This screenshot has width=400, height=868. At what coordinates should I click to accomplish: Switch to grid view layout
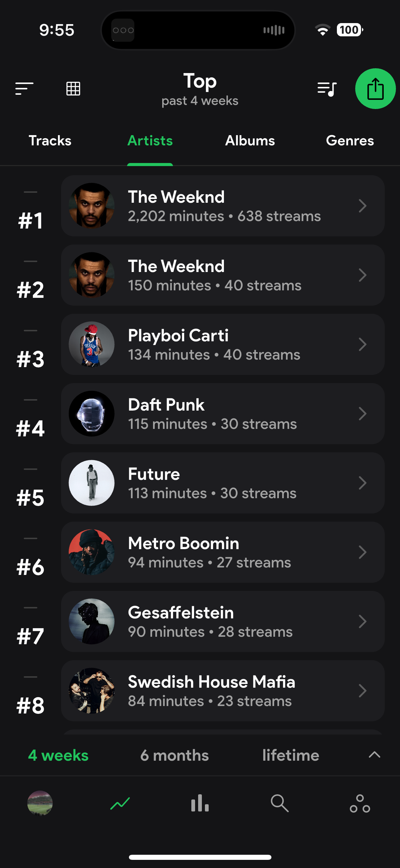(x=73, y=89)
